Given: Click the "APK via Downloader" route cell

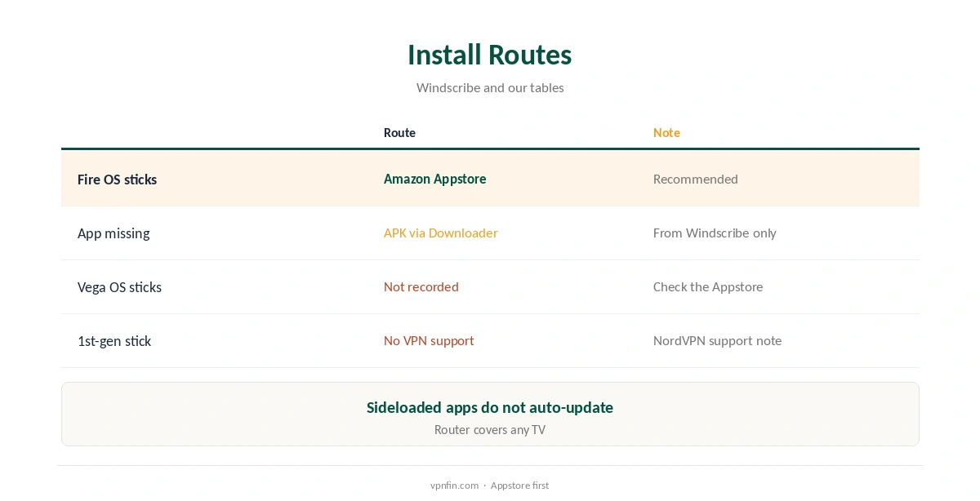Looking at the screenshot, I should click(x=440, y=233).
